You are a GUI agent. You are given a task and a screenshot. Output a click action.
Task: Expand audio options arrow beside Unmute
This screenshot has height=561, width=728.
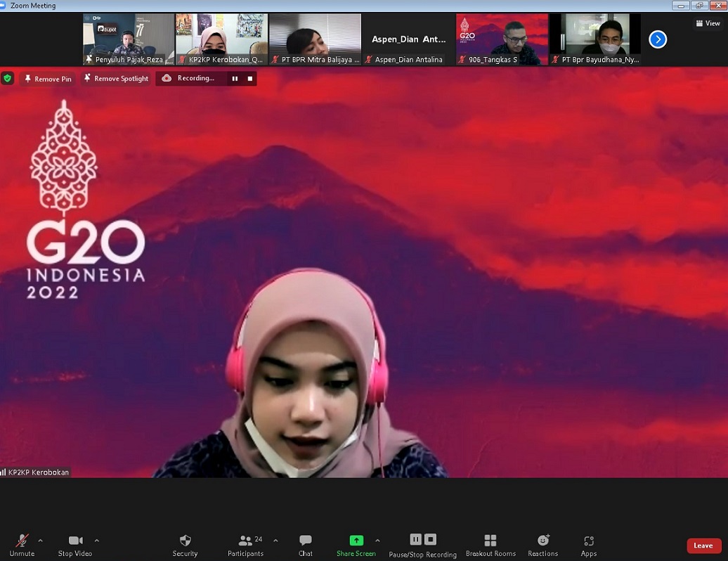40,541
